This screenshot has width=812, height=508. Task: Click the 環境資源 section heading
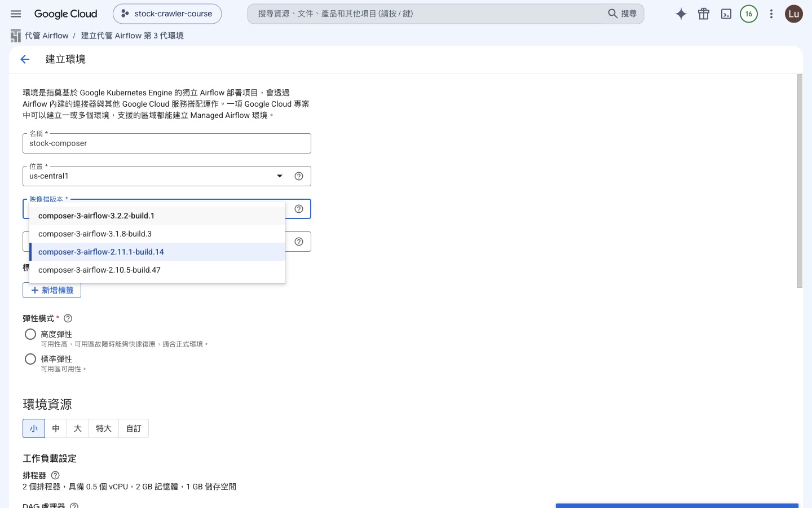click(47, 405)
